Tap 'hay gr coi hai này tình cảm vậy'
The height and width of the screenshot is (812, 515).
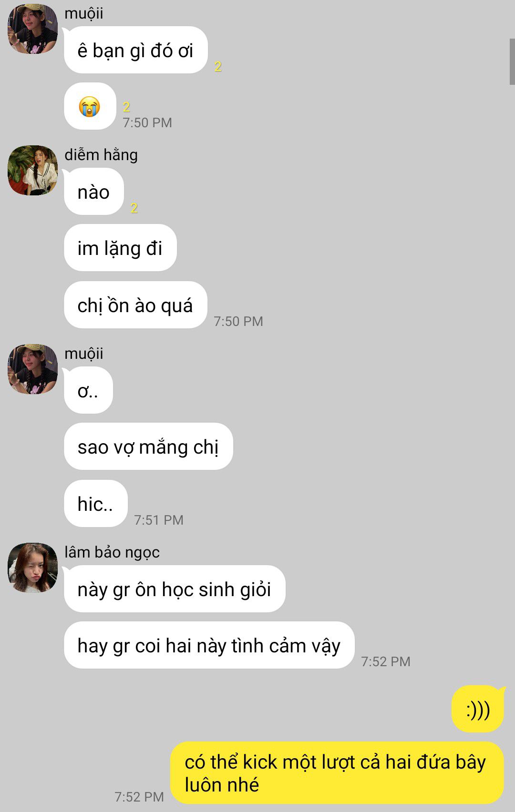pyautogui.click(x=209, y=645)
